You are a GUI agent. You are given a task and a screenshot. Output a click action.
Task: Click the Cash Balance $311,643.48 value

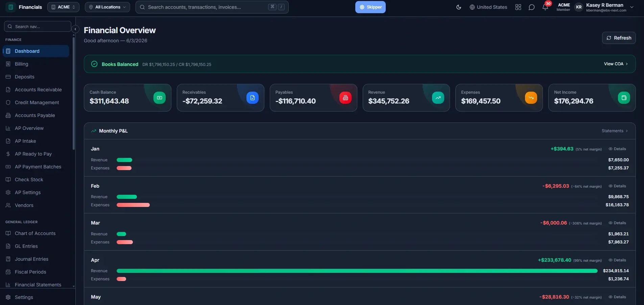(109, 101)
